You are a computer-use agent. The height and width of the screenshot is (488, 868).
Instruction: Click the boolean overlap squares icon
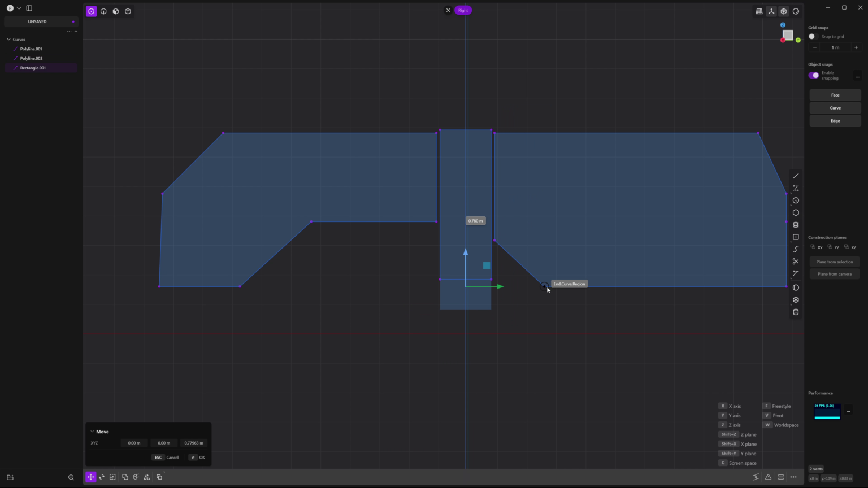tap(159, 477)
